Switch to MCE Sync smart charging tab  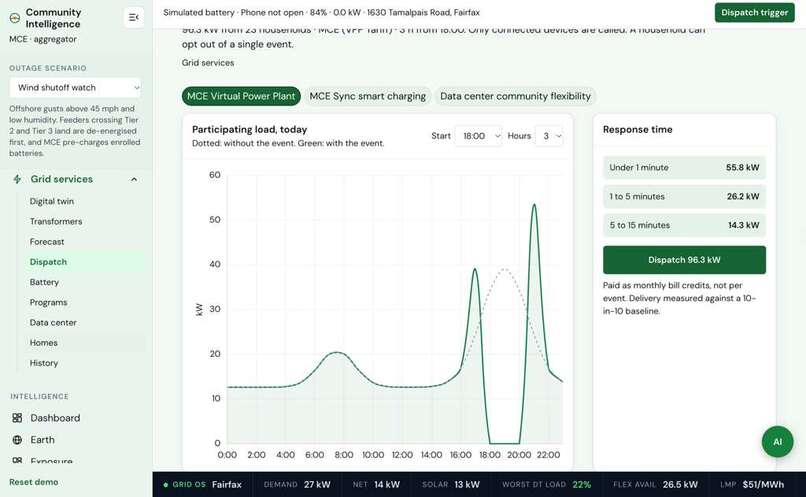(x=368, y=96)
